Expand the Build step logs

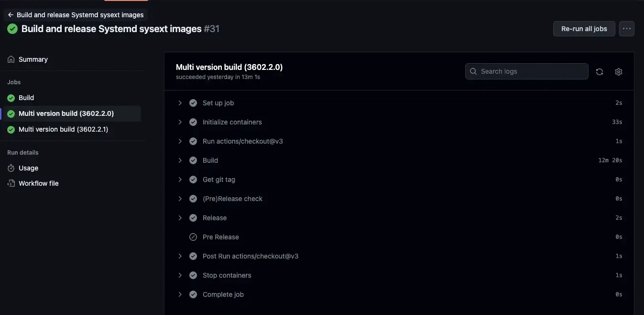pos(180,160)
